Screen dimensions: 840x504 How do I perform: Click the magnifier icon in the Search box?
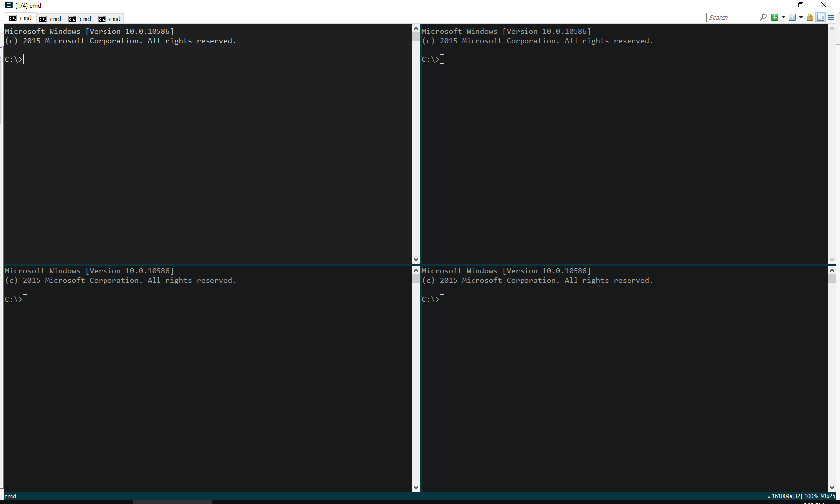(763, 17)
